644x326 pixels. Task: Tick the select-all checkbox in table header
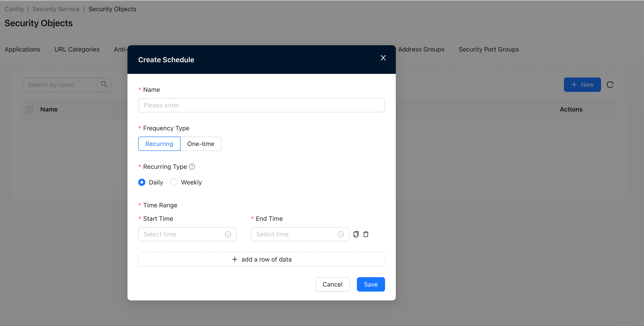(30, 109)
